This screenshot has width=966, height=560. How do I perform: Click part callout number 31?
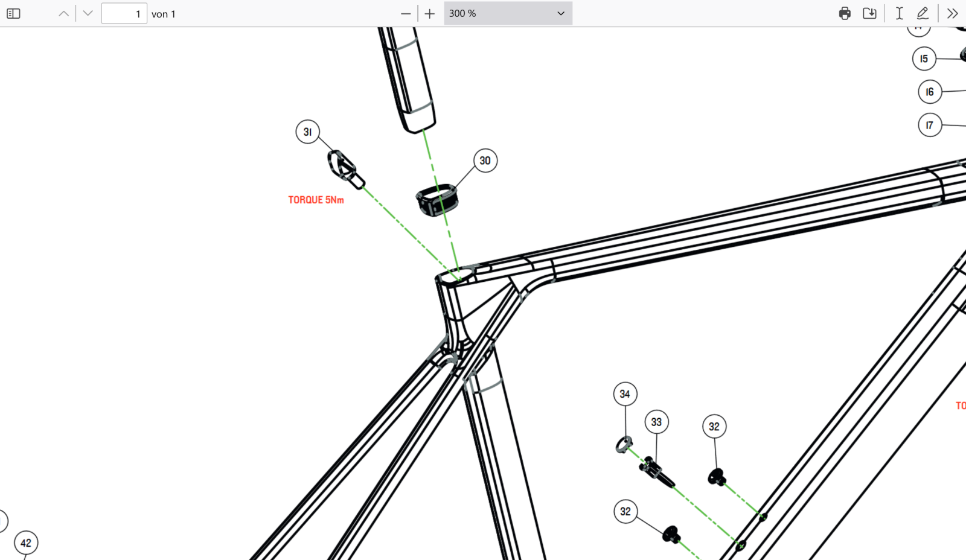coord(308,132)
